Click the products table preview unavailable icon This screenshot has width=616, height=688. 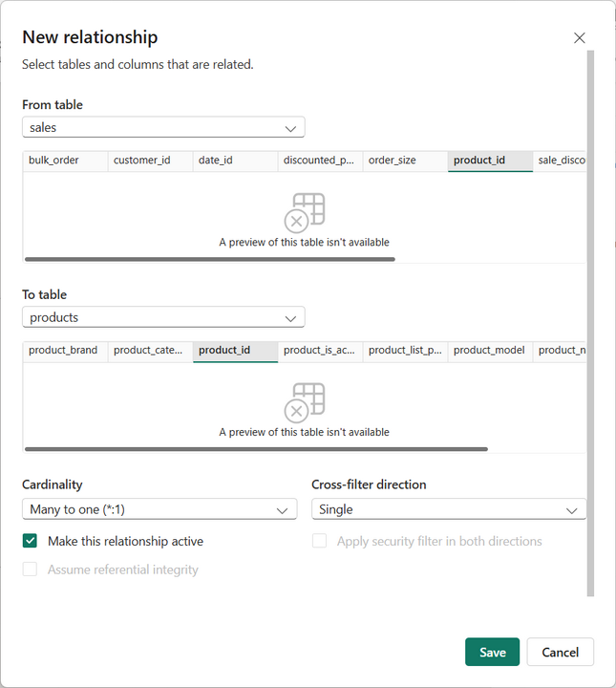[x=305, y=403]
